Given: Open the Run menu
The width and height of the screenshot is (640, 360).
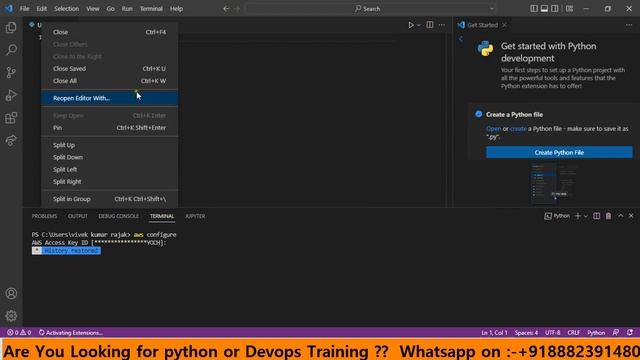Looking at the screenshot, I should (x=127, y=9).
